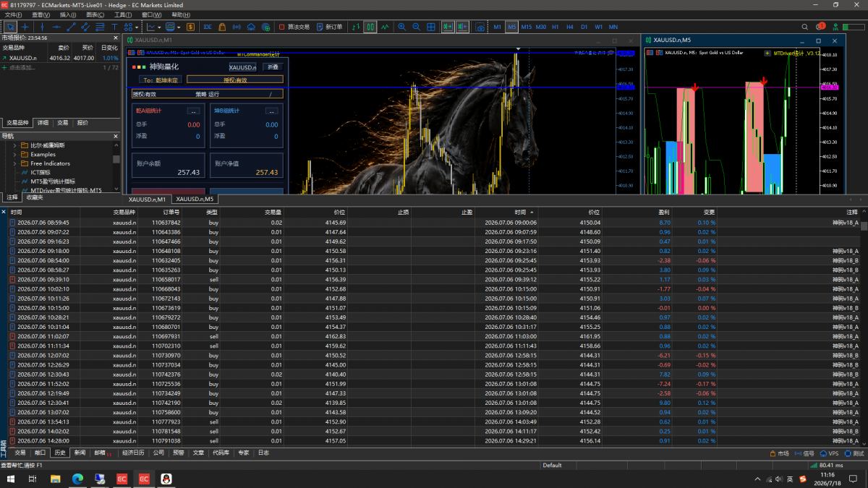Set timeframe to M15
Screen dimensions: 868x488
527,27
